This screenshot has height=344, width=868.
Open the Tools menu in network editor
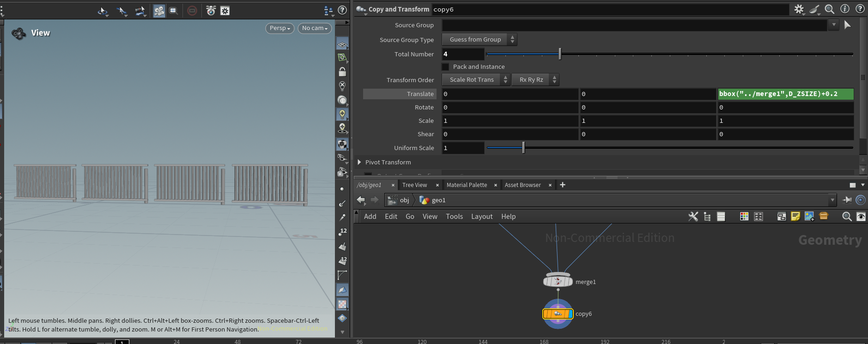click(454, 217)
